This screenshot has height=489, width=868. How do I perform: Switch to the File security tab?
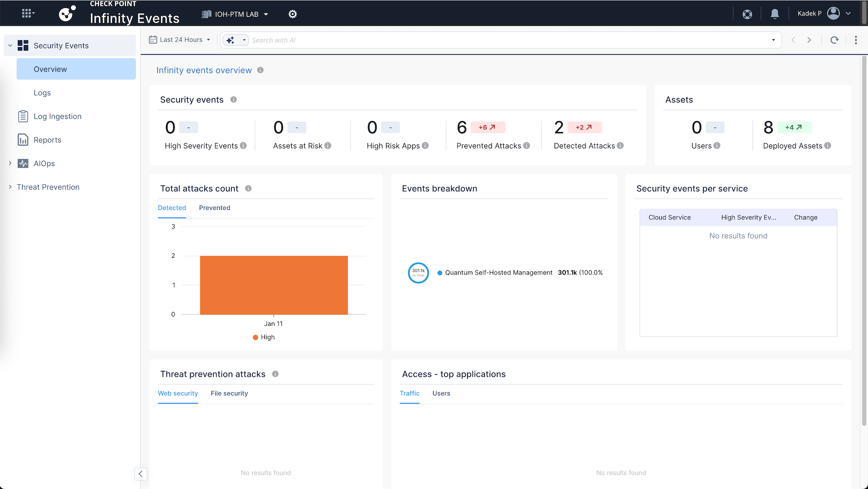229,393
